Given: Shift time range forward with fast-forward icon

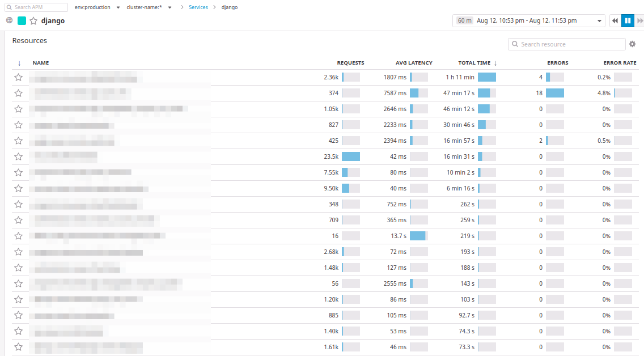Looking at the screenshot, I should click(641, 20).
